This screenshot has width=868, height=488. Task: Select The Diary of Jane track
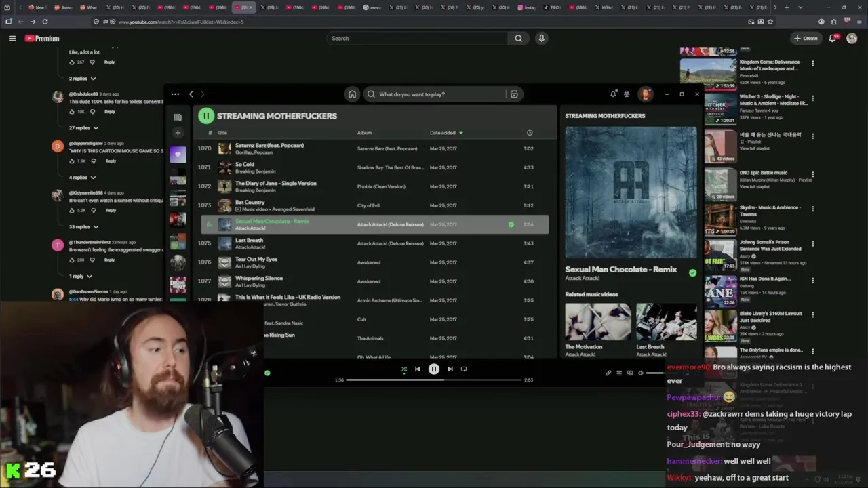click(374, 186)
